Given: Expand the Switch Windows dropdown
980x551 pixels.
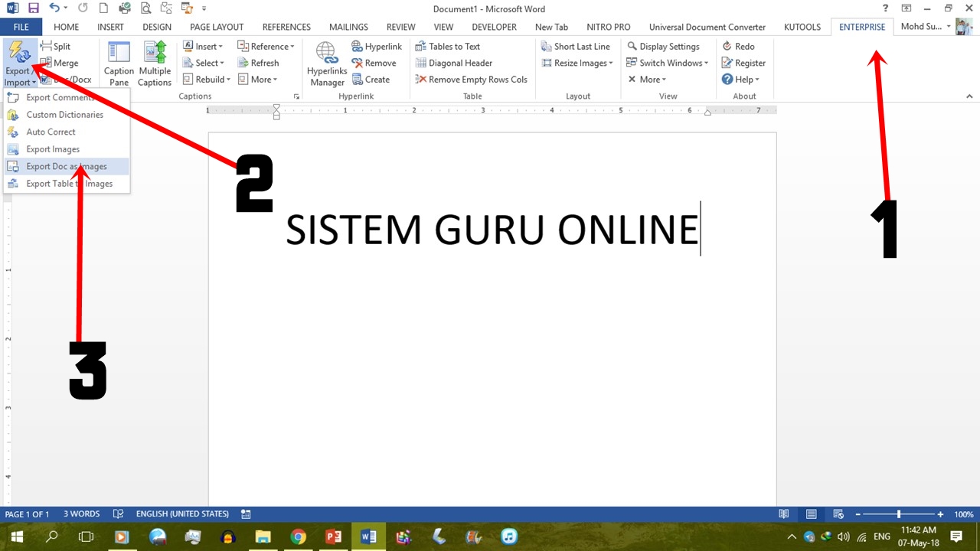Looking at the screenshot, I should [668, 64].
